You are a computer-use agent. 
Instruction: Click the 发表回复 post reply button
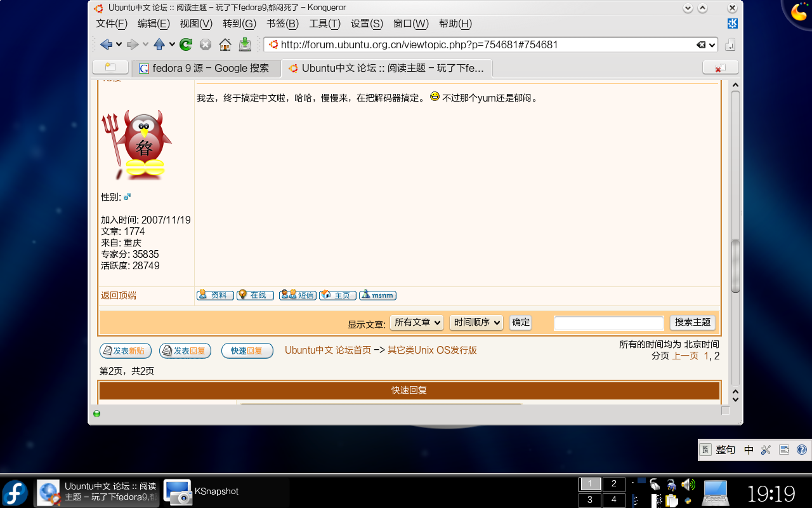(185, 351)
